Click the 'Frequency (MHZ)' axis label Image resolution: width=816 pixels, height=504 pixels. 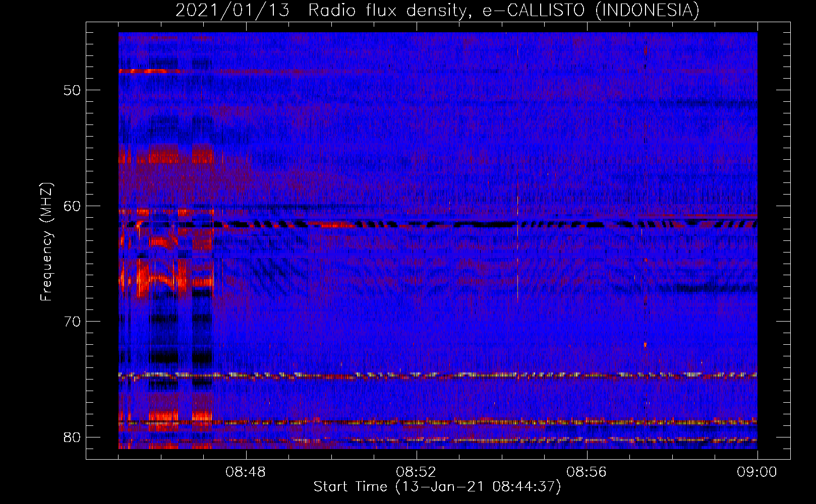[46, 242]
